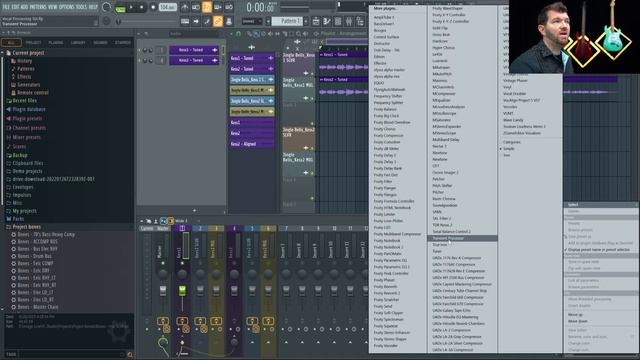Turn the Master track pan knob

tap(163, 274)
